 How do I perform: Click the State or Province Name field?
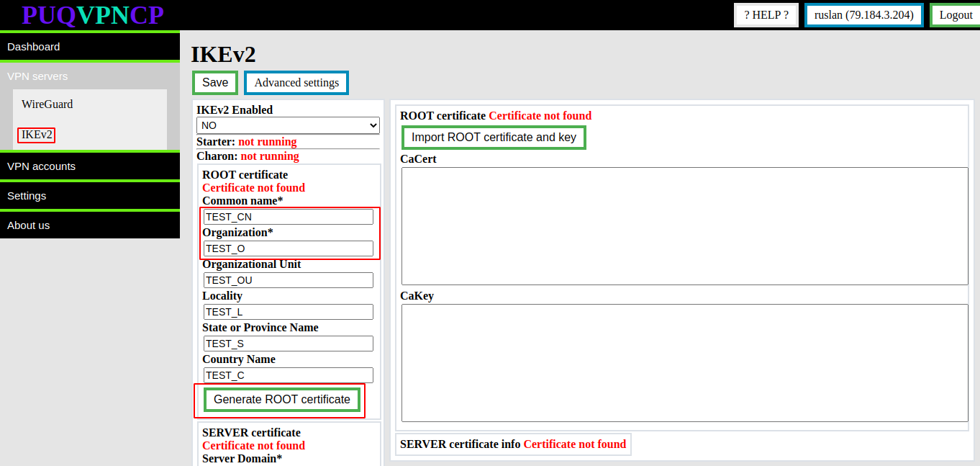(x=289, y=344)
